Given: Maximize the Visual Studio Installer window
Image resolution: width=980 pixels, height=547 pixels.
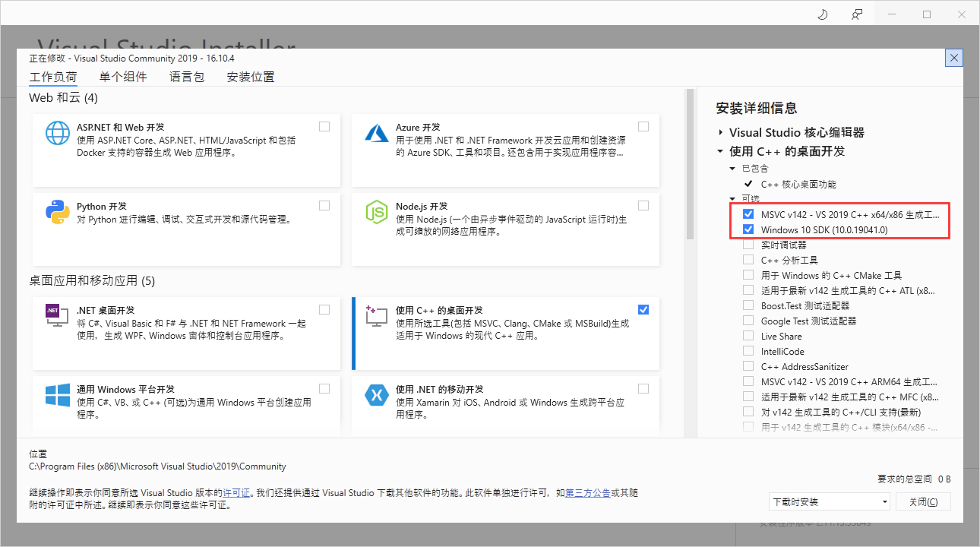Looking at the screenshot, I should pos(926,14).
